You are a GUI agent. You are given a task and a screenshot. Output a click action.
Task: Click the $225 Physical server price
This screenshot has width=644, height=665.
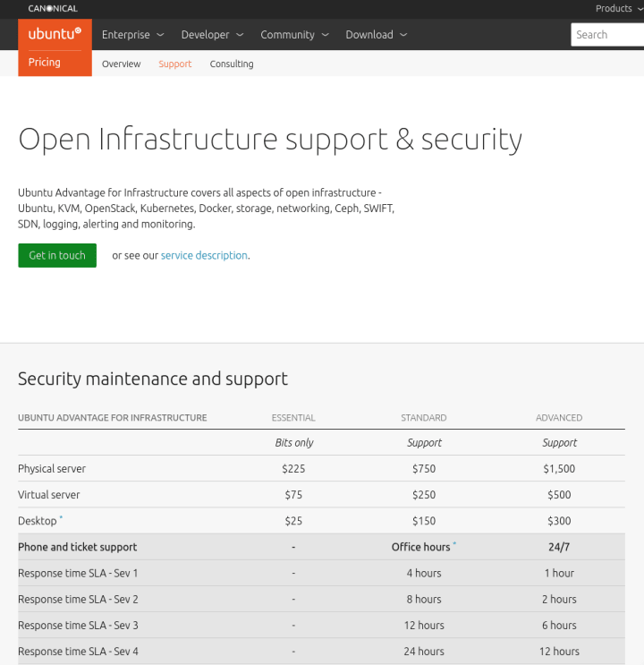tap(293, 469)
